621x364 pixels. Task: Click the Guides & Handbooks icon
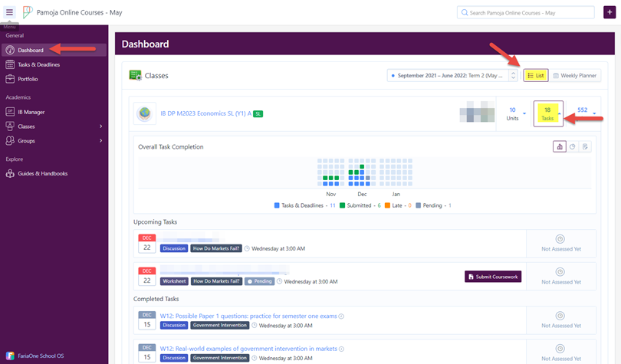pyautogui.click(x=10, y=173)
